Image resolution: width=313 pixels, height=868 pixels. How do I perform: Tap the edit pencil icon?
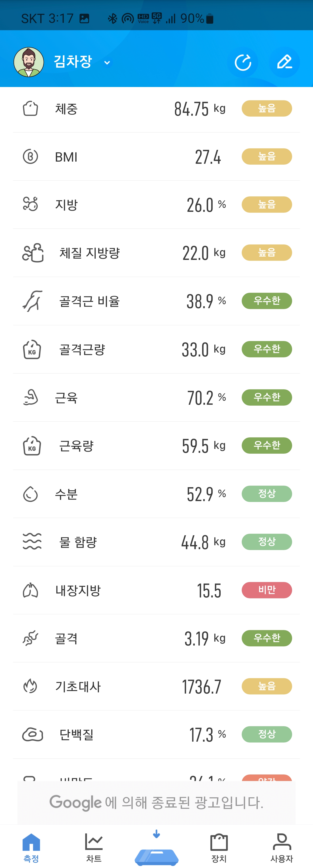[284, 62]
